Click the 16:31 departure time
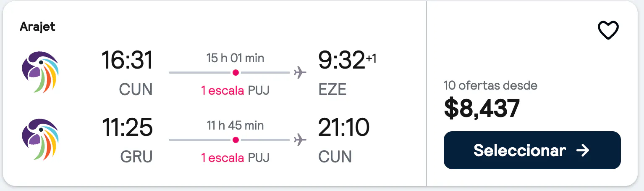Viewport: 644px width, 191px height. click(127, 60)
